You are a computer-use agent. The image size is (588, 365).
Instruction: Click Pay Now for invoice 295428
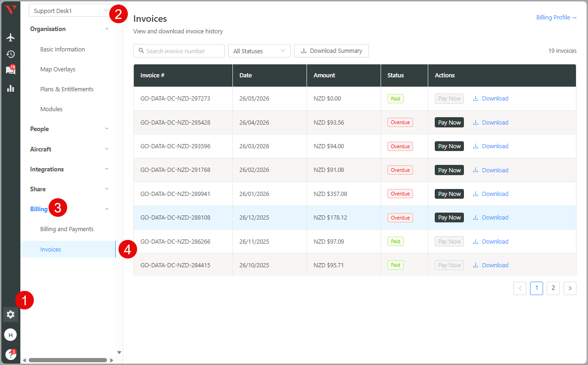(x=449, y=123)
